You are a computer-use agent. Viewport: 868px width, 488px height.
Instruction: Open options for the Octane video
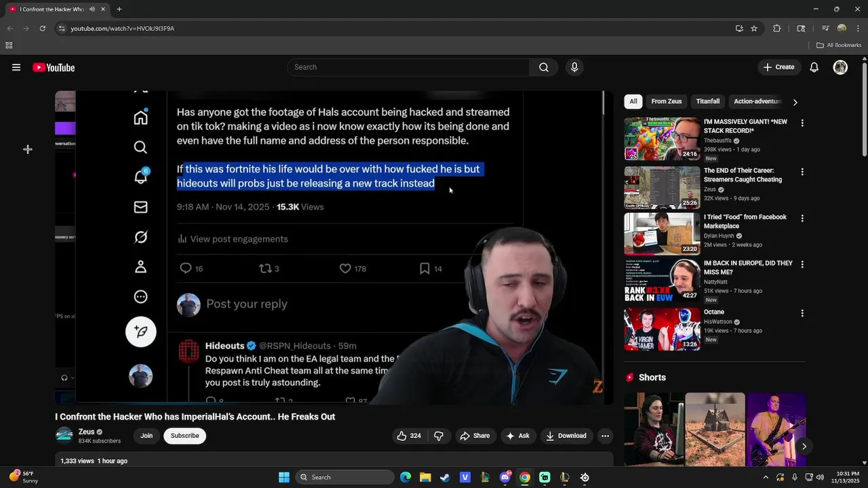coord(802,313)
